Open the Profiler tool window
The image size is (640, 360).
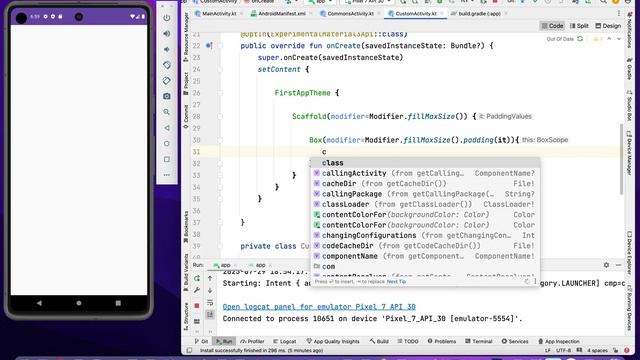click(252, 341)
